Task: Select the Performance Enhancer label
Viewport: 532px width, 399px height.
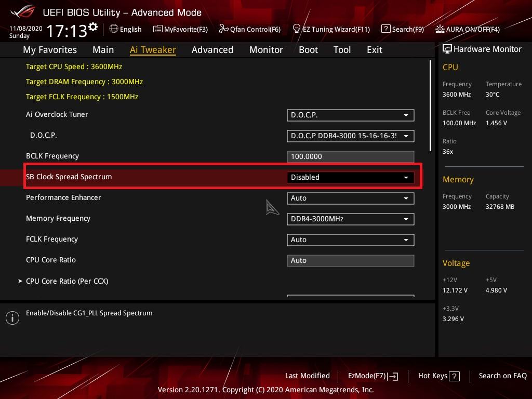Action: click(x=63, y=197)
